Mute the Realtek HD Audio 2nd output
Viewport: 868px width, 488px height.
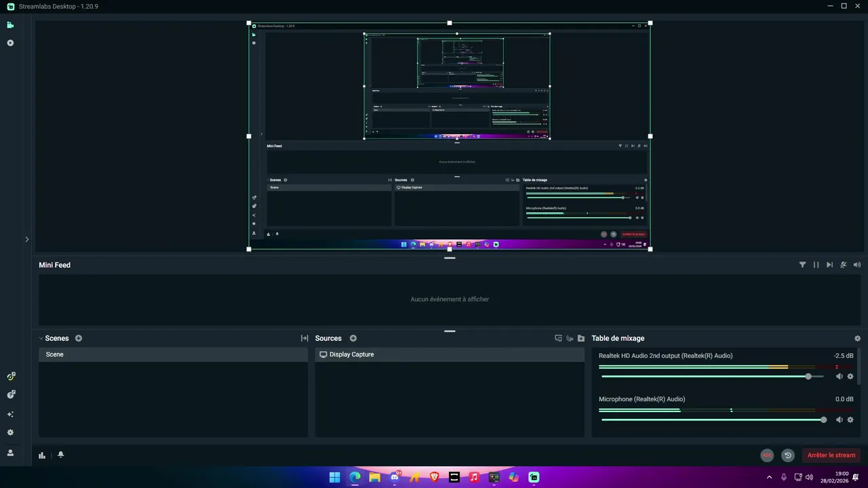(x=839, y=376)
